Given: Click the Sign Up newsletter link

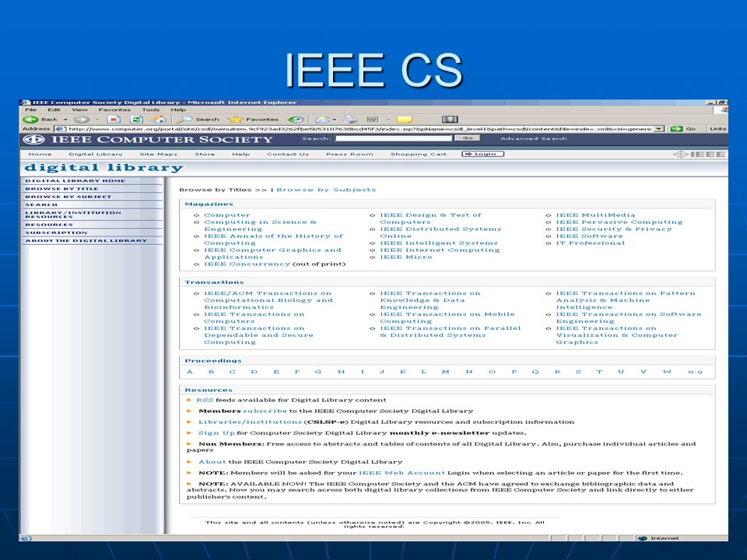Looking at the screenshot, I should click(216, 433).
